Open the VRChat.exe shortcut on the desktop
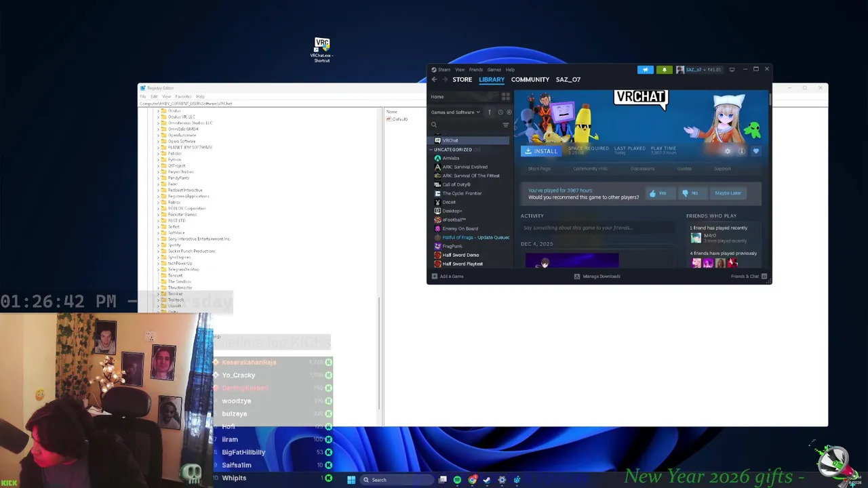The width and height of the screenshot is (868, 488). pos(321,50)
